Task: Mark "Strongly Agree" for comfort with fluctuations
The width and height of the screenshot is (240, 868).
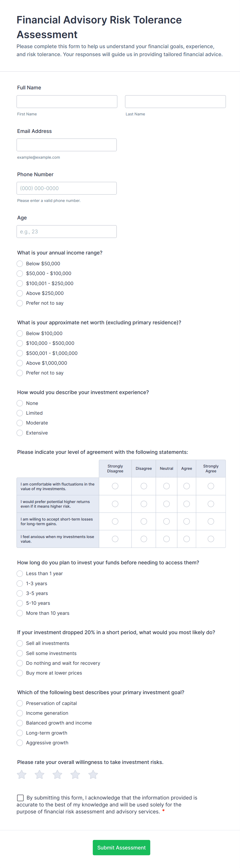Action: [x=211, y=486]
